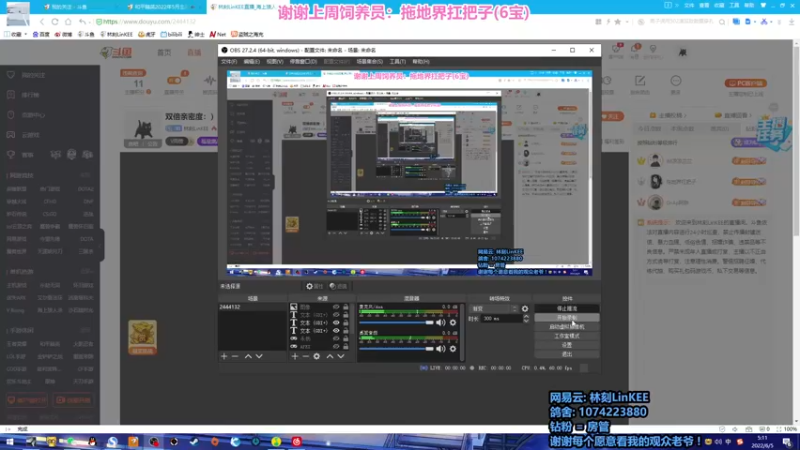Viewport: 800px width, 450px height.
Task: Adjust the second mixer channel volume slider
Action: (396, 348)
